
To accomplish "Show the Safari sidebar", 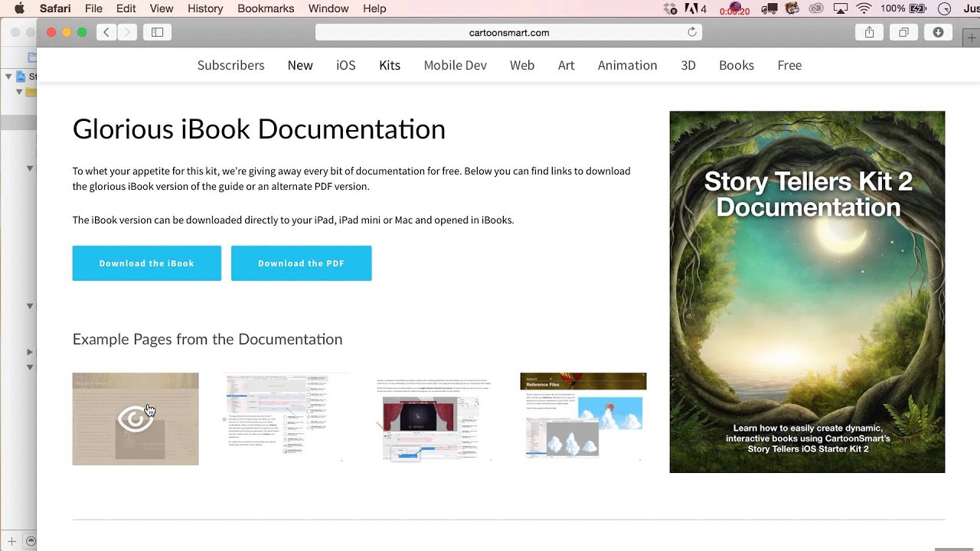I will coord(157,32).
